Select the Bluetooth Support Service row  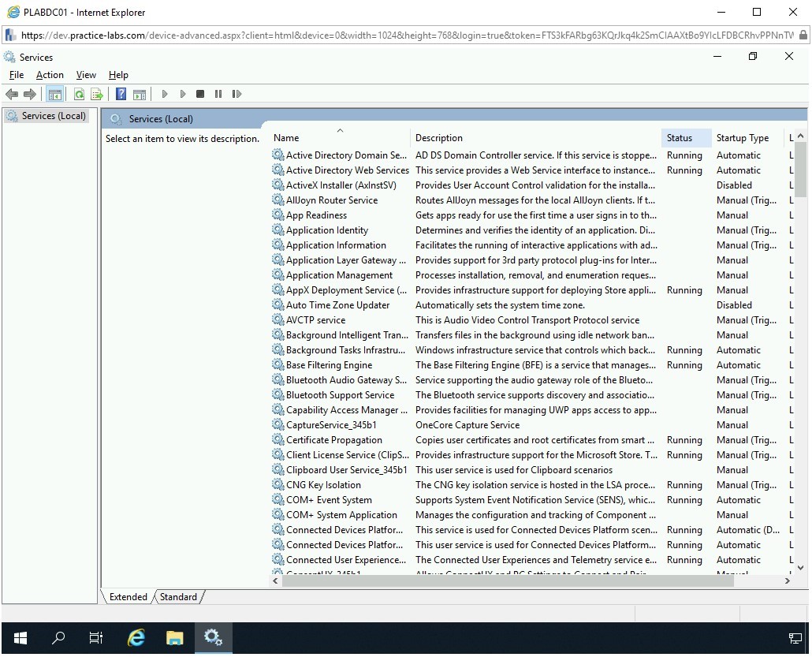[340, 395]
